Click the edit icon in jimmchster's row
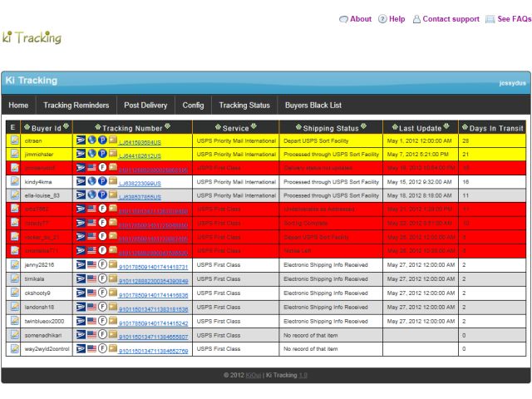Screen dimensions: 532x399 tap(15, 154)
